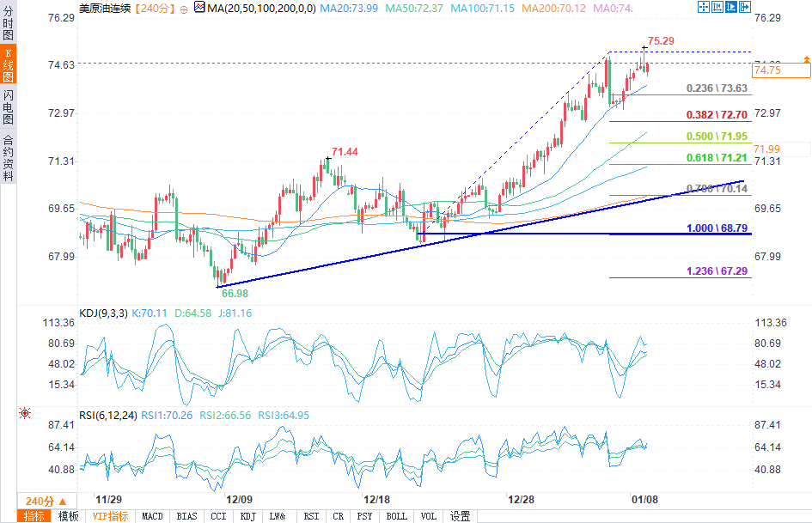Click the VIP指标 button
The image size is (812, 523).
click(111, 516)
